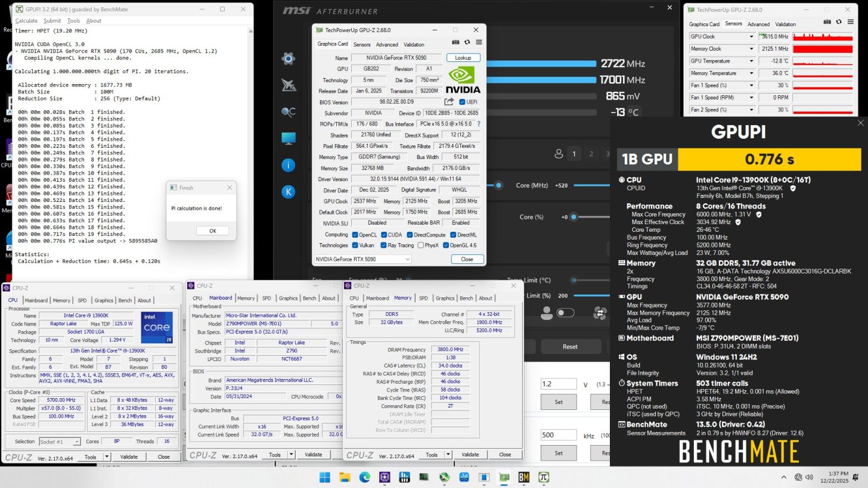Click 1.2 voltage input field

558,384
